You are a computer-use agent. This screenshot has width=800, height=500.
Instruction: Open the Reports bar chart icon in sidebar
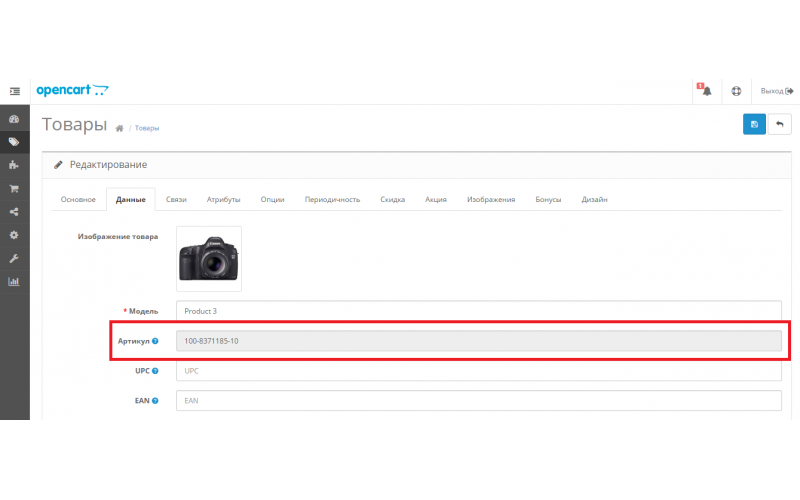coord(14,282)
